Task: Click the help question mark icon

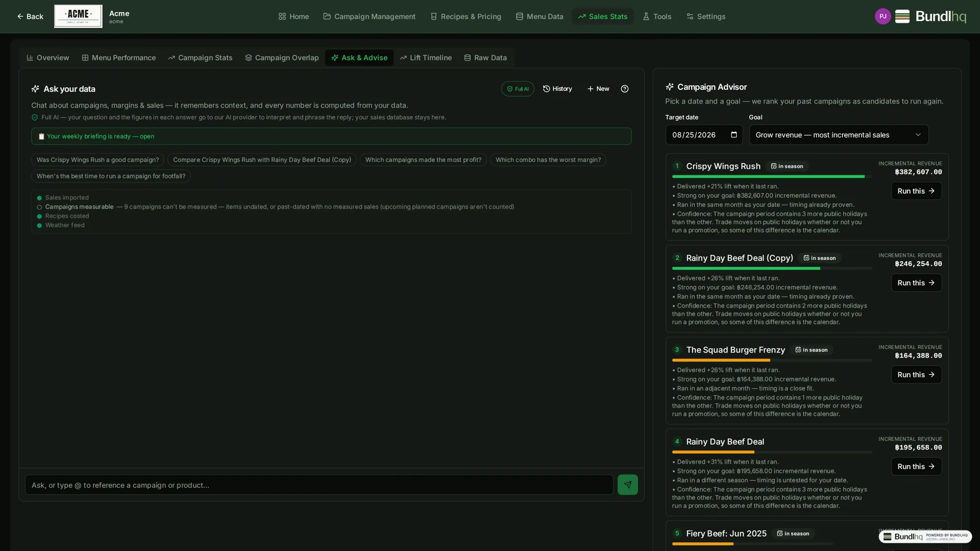Action: coord(625,89)
